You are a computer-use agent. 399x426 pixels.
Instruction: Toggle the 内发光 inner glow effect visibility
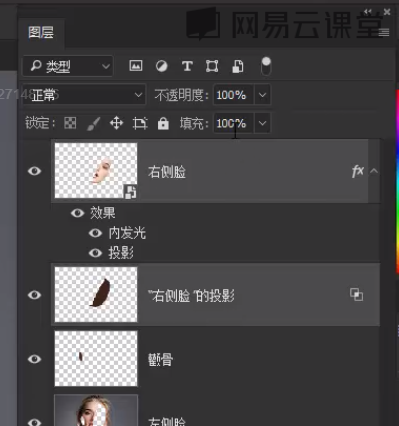click(95, 233)
